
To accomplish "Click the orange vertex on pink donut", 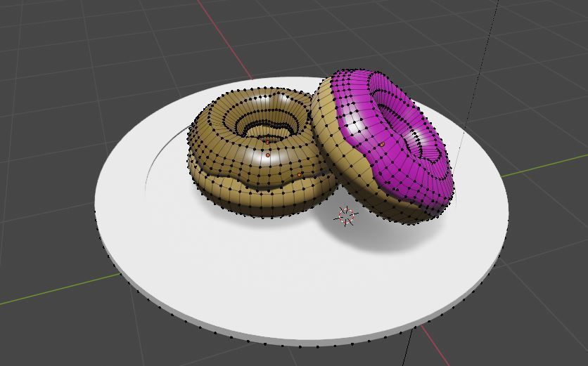I will 382,144.
